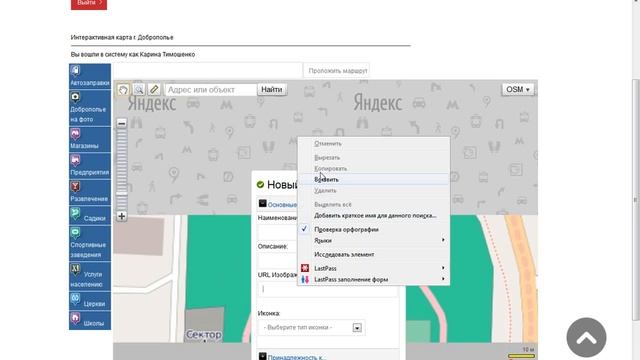Click the zoom out minus button
This screenshot has width=640, height=360.
click(x=122, y=123)
